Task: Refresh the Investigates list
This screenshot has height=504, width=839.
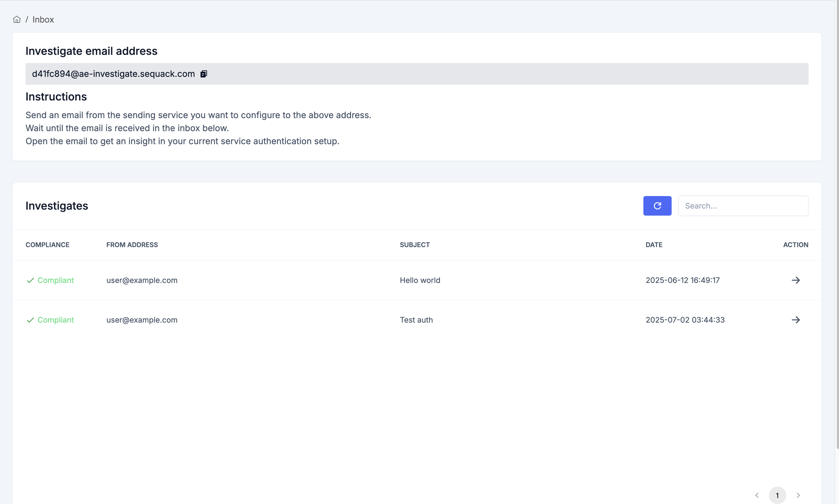Action: click(x=657, y=206)
